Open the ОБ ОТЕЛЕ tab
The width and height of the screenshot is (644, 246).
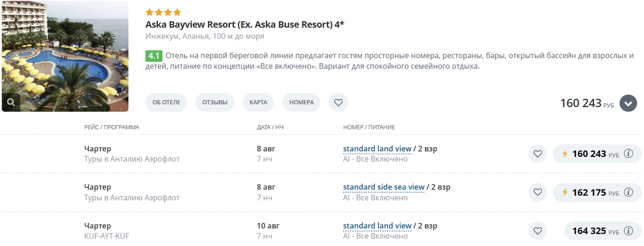click(x=166, y=102)
